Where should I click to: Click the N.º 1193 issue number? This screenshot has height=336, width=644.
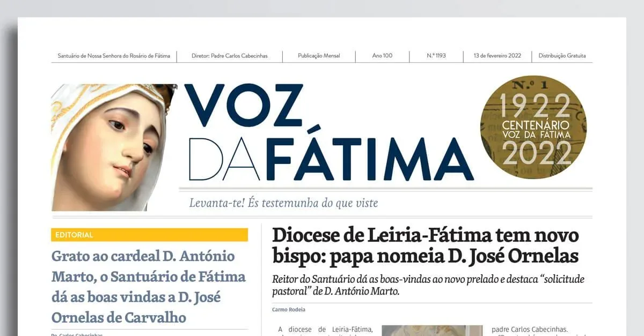[436, 56]
